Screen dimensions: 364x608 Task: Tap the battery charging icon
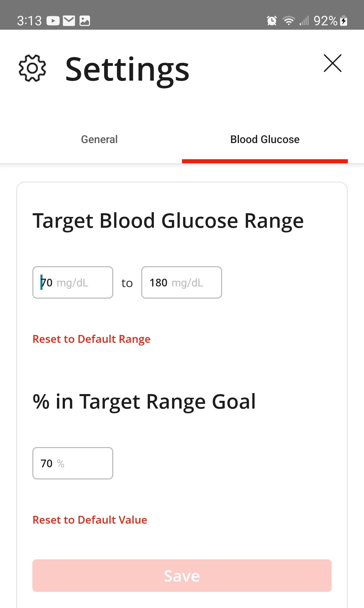pyautogui.click(x=343, y=21)
